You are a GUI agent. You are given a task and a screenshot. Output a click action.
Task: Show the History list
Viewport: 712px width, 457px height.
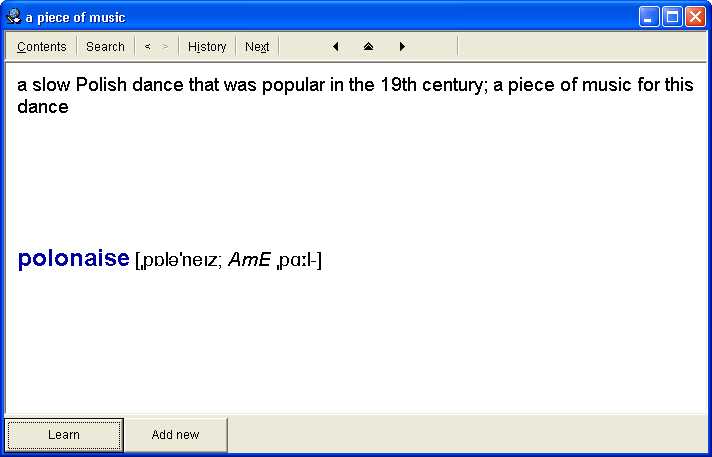click(x=207, y=47)
